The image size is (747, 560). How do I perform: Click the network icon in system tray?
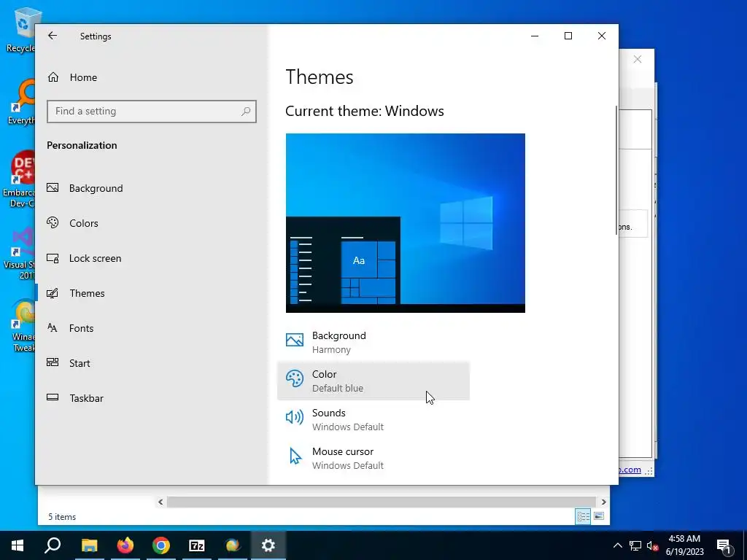click(x=635, y=545)
